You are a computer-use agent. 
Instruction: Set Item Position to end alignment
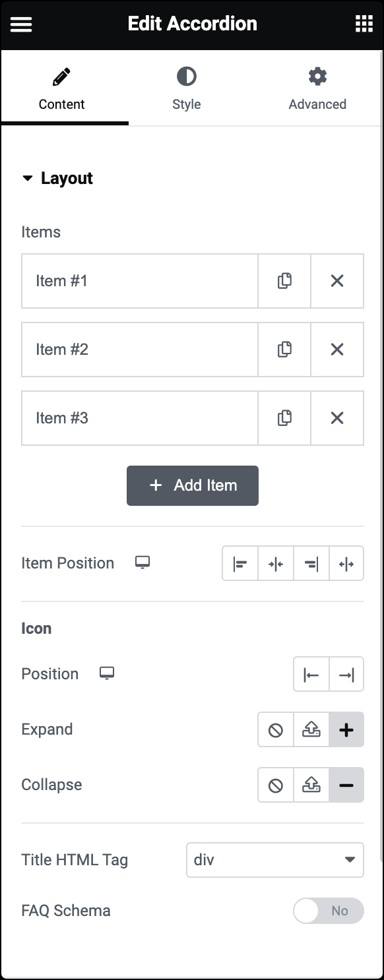coord(311,564)
